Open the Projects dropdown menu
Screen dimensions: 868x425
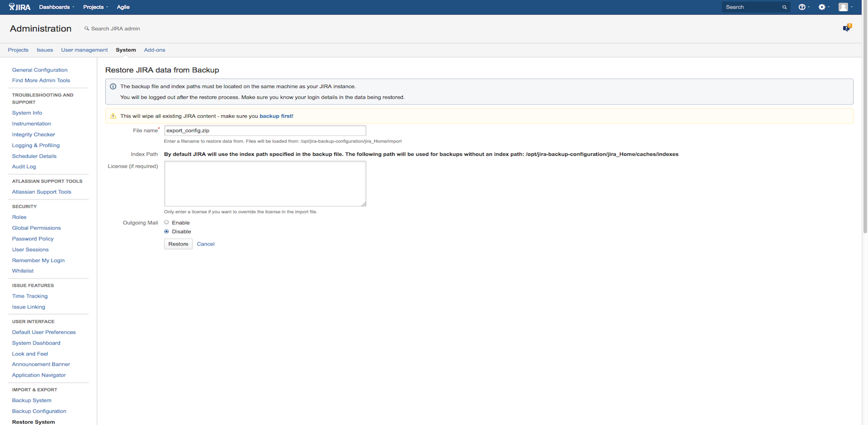coord(95,7)
